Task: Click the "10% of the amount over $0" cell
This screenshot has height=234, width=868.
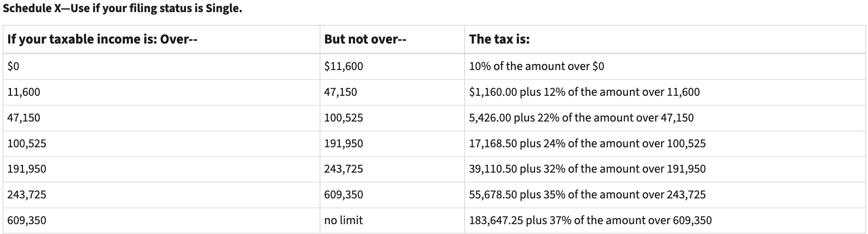Action: [x=536, y=66]
